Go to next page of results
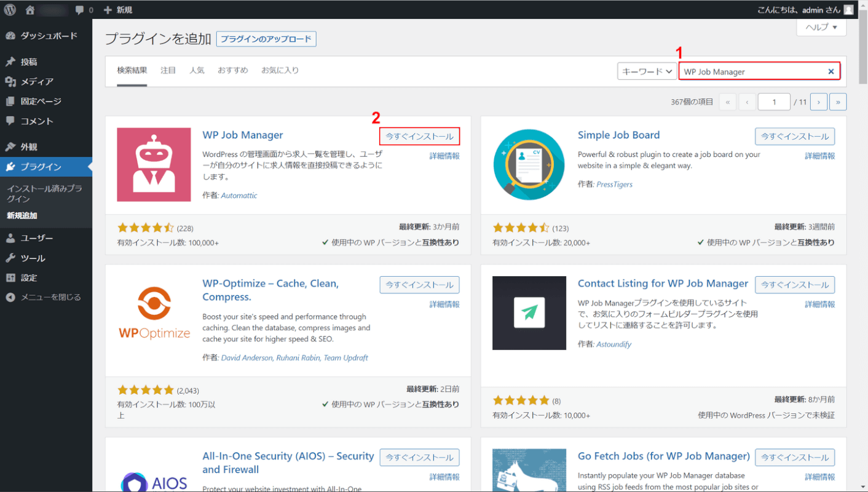This screenshot has height=492, width=868. tap(818, 102)
